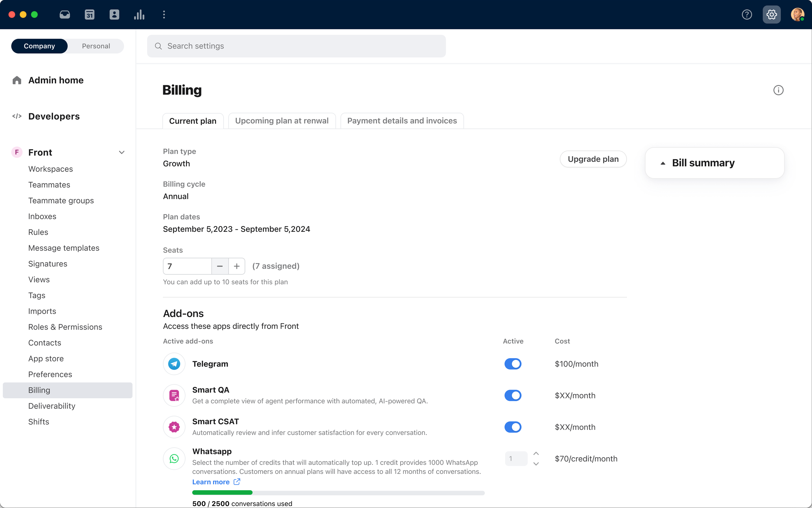The width and height of the screenshot is (812, 508).
Task: Open the Billing sidebar item
Action: [67, 390]
